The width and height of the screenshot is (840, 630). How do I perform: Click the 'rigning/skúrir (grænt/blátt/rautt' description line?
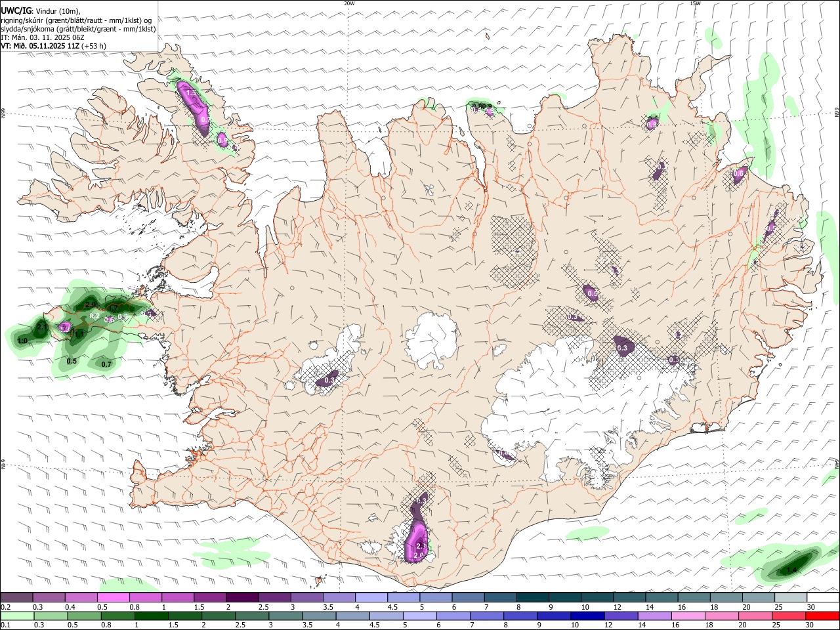[76, 20]
